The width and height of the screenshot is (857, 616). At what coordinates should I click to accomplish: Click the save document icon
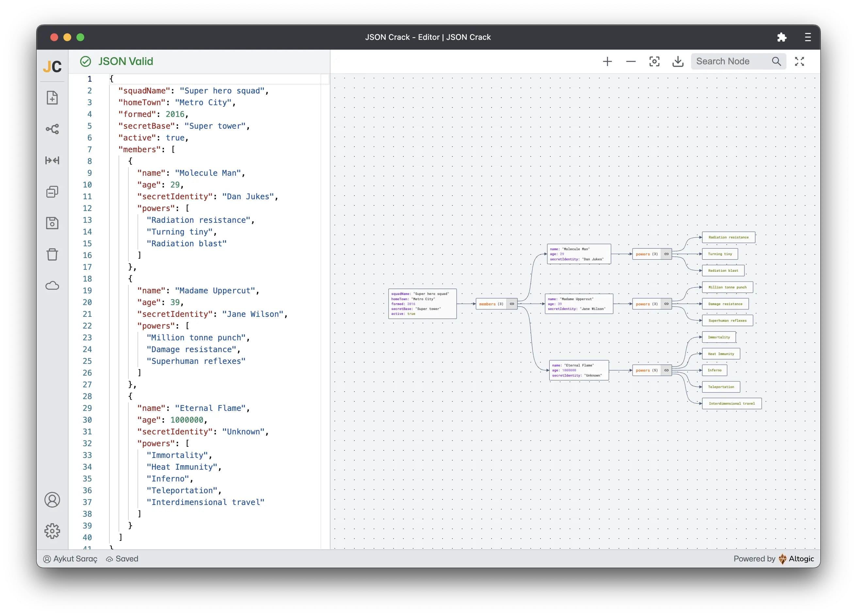point(52,223)
